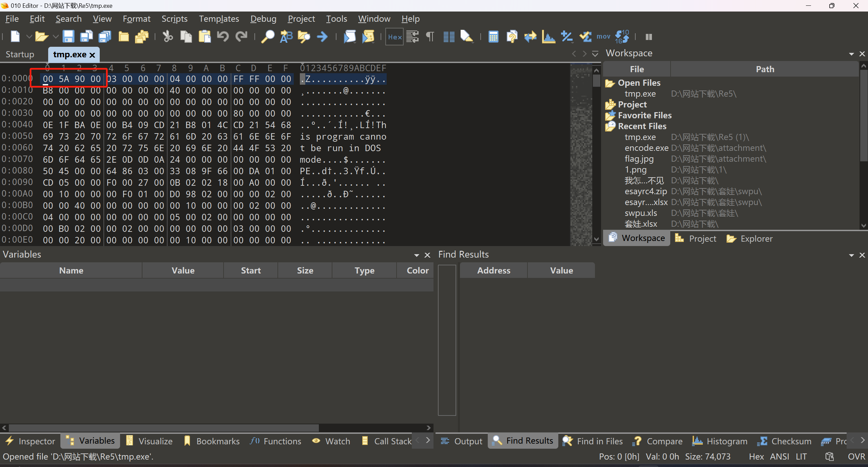Toggle Hex edit mode toolbar button
Viewport: 868px width, 467px height.
click(394, 37)
